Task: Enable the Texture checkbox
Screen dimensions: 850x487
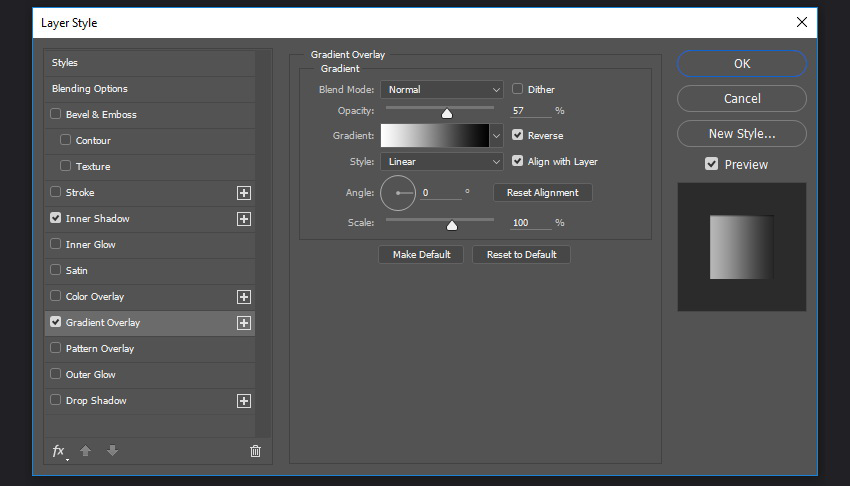Action: 65,166
